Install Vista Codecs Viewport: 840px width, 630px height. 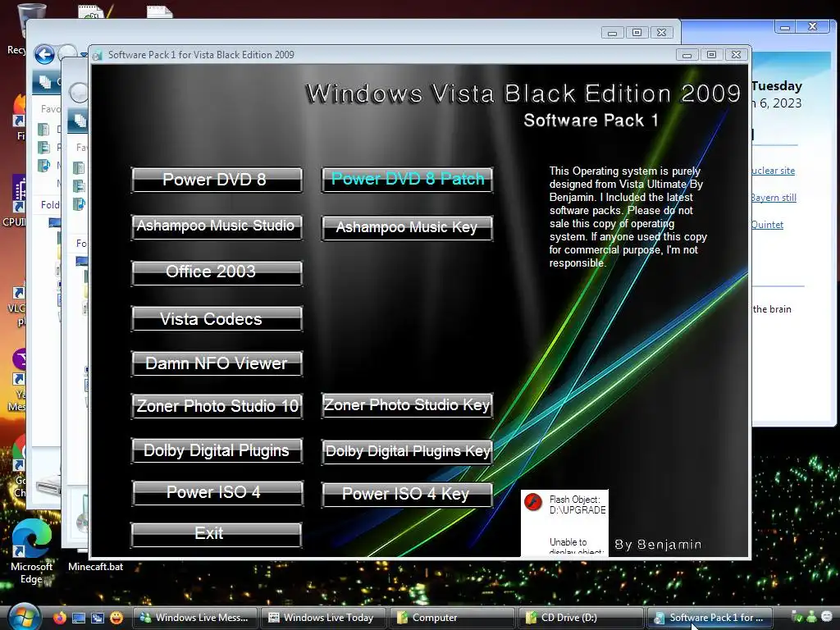click(217, 318)
